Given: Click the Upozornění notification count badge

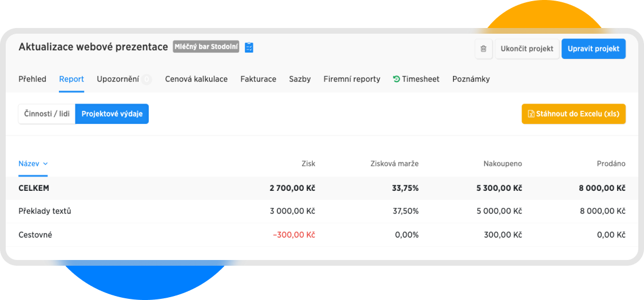Looking at the screenshot, I should pyautogui.click(x=146, y=79).
